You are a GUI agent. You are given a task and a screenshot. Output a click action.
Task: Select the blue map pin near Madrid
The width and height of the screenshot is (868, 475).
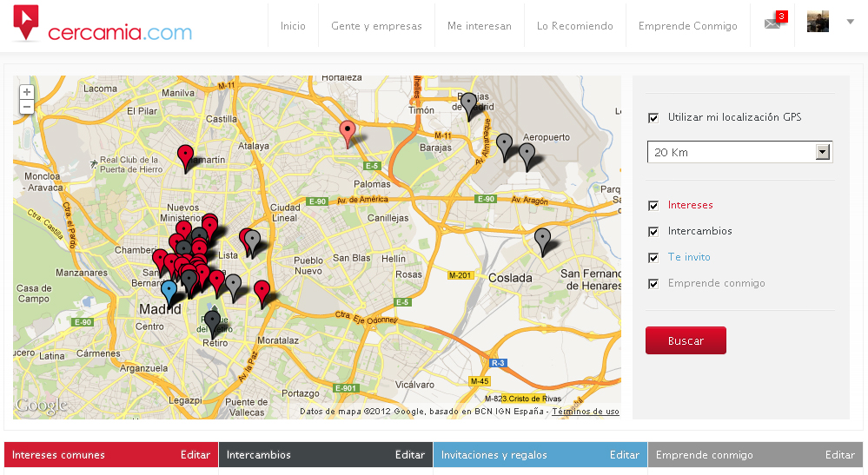[x=169, y=290]
